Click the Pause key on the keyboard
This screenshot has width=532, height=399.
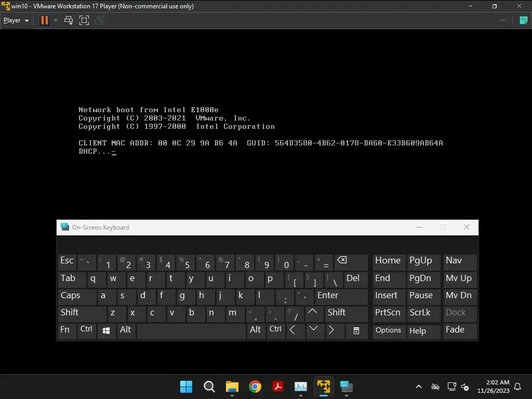pyautogui.click(x=423, y=297)
